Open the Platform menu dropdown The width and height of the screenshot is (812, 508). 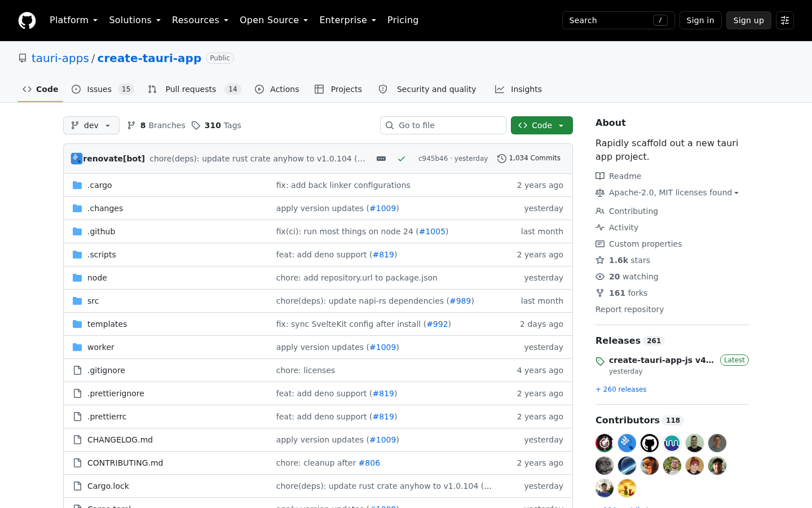(x=74, y=20)
